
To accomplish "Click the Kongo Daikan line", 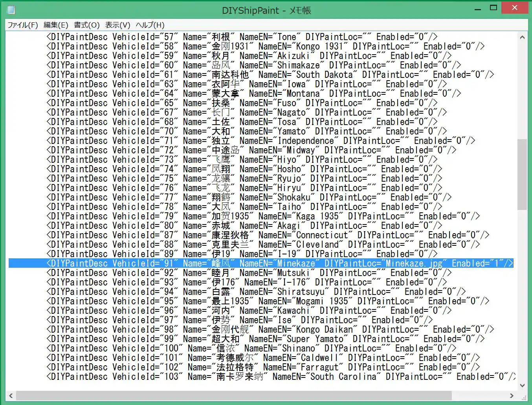I will coord(270,330).
